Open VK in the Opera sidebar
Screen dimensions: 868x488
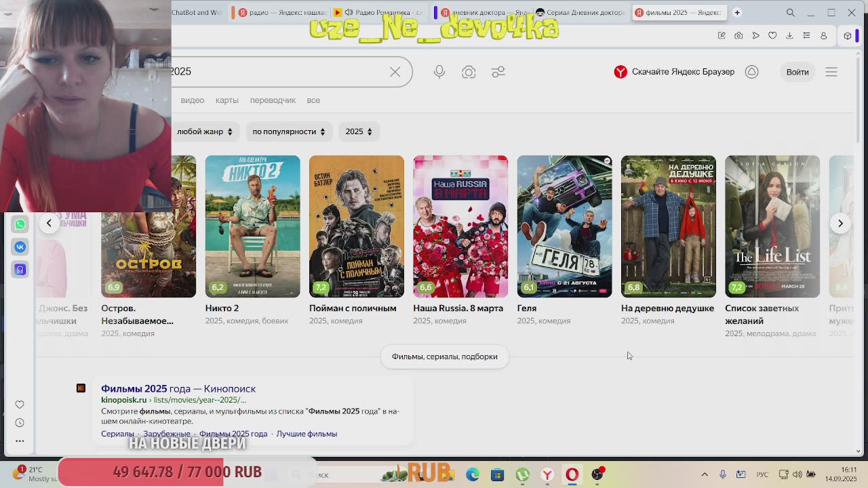[20, 247]
